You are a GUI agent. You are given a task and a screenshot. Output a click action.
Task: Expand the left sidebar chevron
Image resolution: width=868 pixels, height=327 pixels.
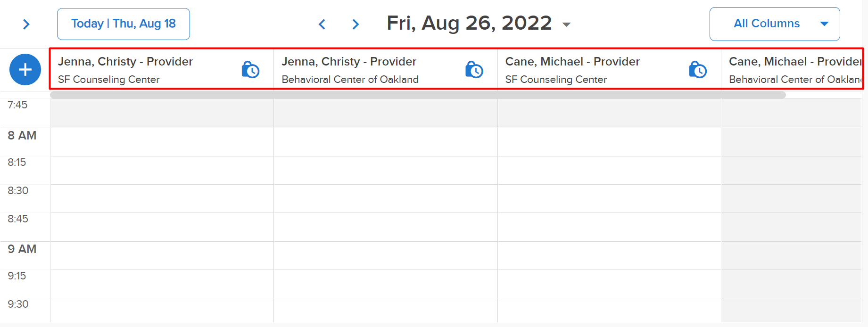[26, 24]
